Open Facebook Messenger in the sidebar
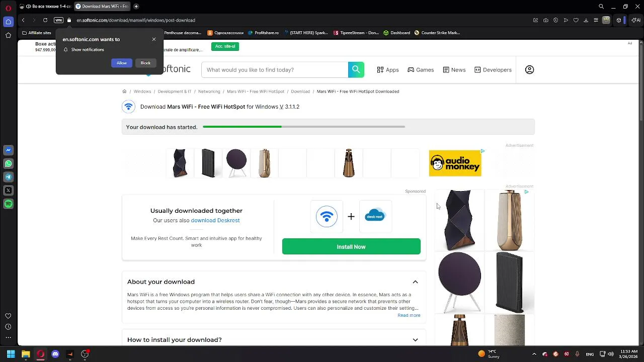 pos(8,150)
